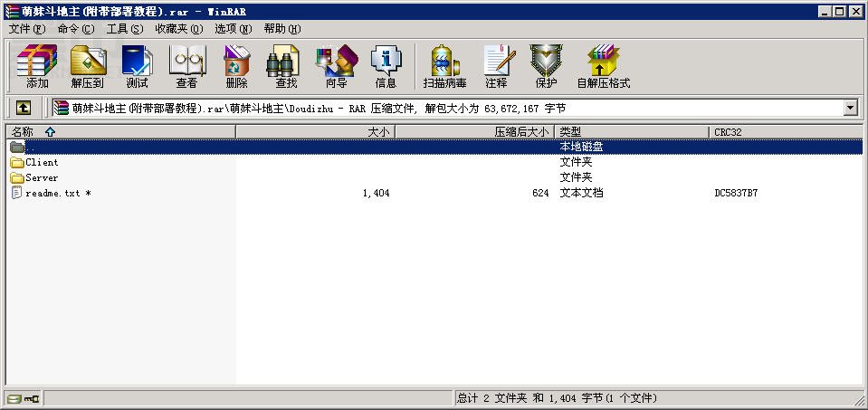
Task: Open the 收藏夹(O) menu
Action: (179, 29)
